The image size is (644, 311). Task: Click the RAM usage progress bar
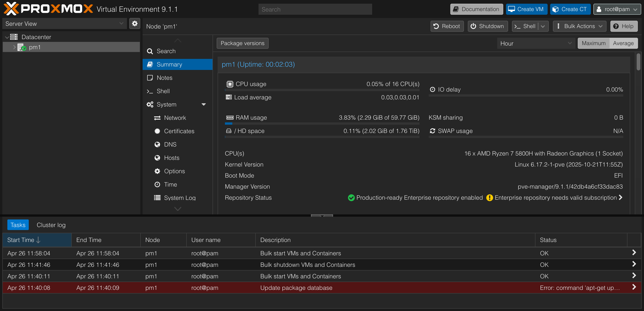pos(322,124)
